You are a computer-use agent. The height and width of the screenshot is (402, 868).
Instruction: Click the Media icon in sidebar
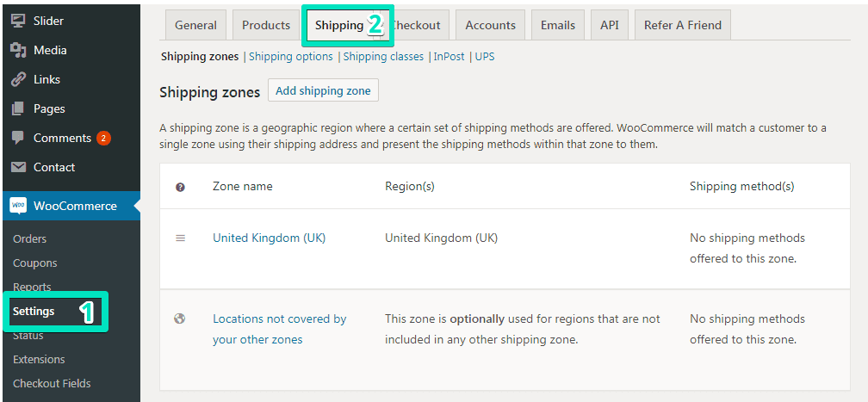(x=18, y=50)
